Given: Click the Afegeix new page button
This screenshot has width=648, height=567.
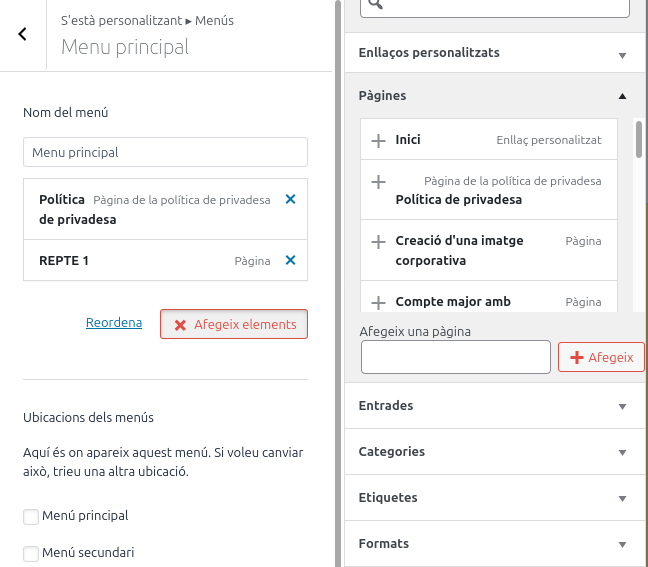Looking at the screenshot, I should pyautogui.click(x=601, y=357).
